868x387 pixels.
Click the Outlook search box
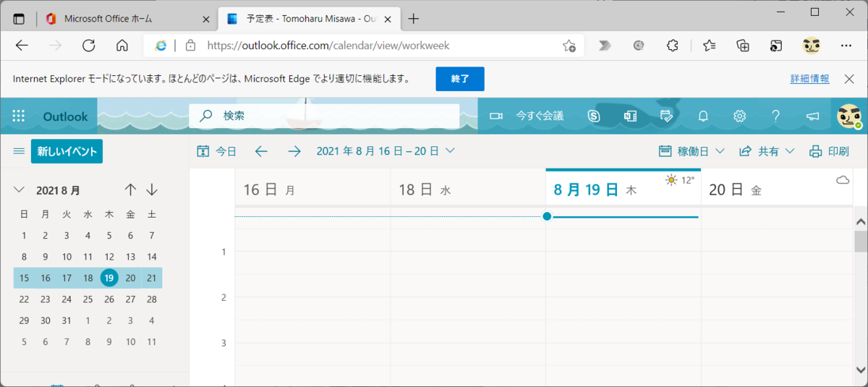pyautogui.click(x=324, y=116)
